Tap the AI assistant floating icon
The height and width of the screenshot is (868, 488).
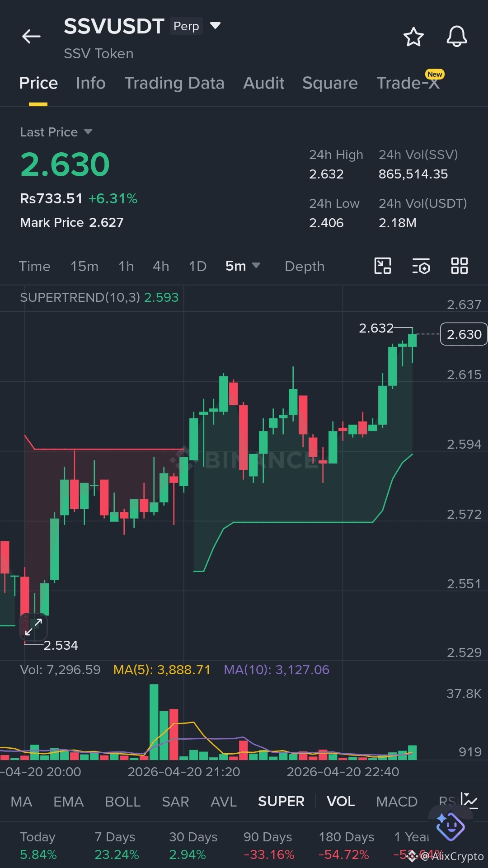point(450,826)
